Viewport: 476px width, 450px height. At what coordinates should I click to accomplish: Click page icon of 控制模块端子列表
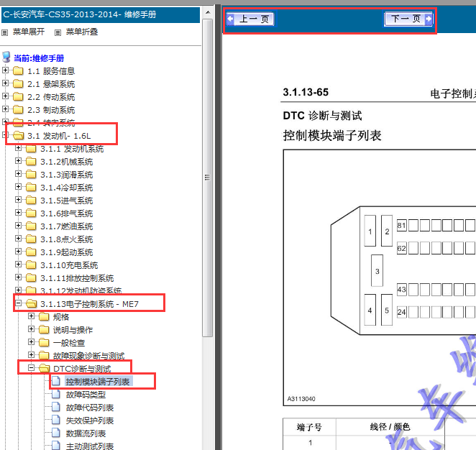(56, 381)
